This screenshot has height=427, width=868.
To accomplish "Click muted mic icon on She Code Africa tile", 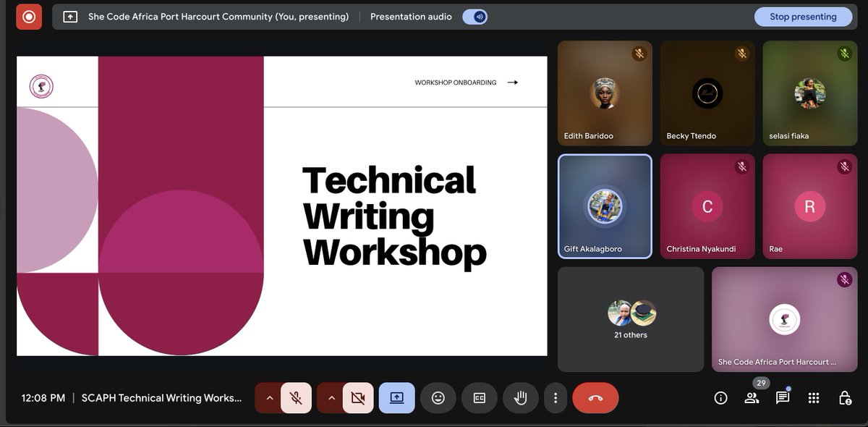I will point(844,279).
